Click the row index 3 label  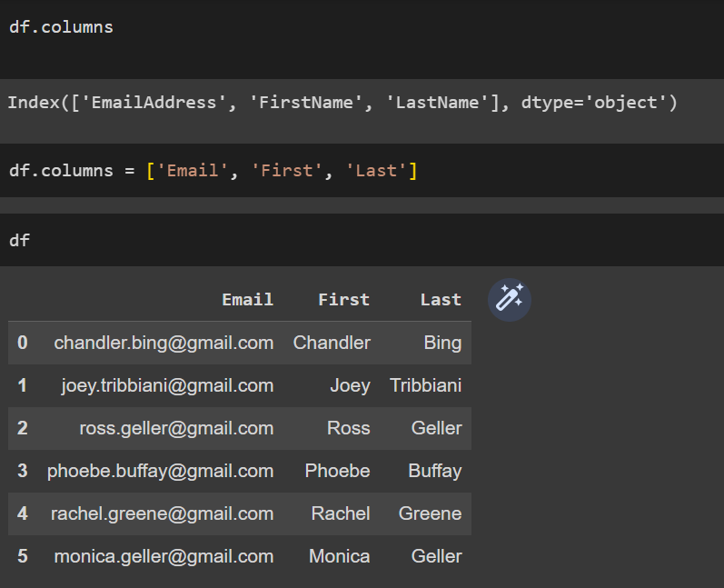tap(23, 471)
